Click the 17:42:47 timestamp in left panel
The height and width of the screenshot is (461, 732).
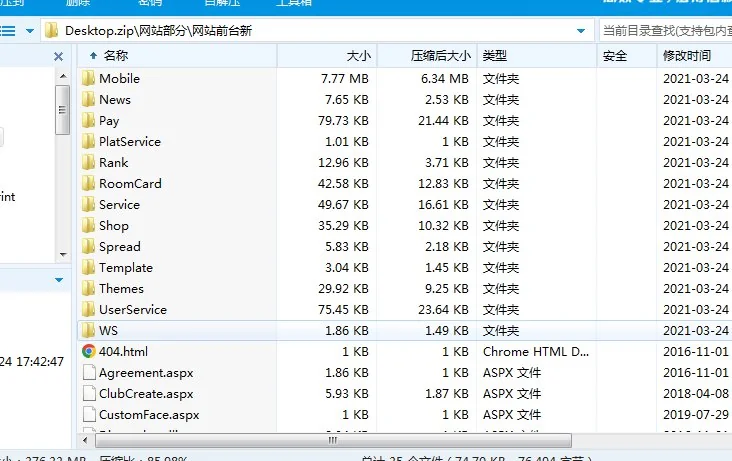point(40,362)
